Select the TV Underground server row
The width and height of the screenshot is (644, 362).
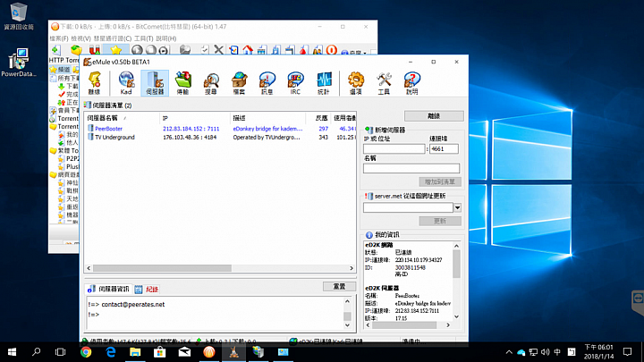(220, 137)
